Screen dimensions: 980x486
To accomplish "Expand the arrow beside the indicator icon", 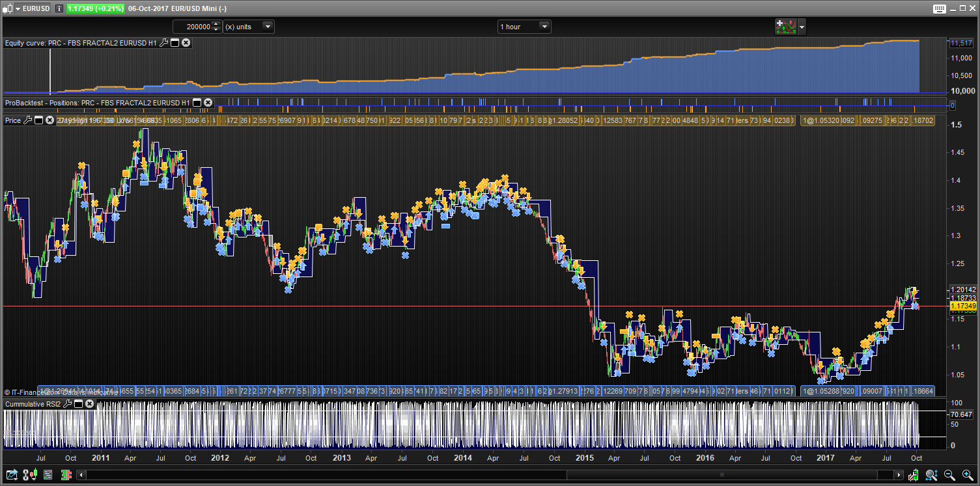I will (x=802, y=27).
